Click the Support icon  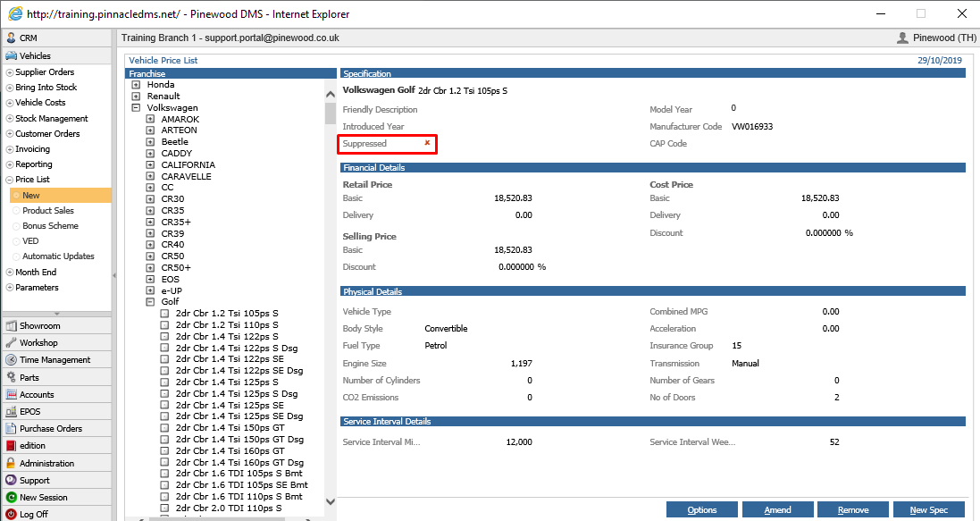point(11,481)
